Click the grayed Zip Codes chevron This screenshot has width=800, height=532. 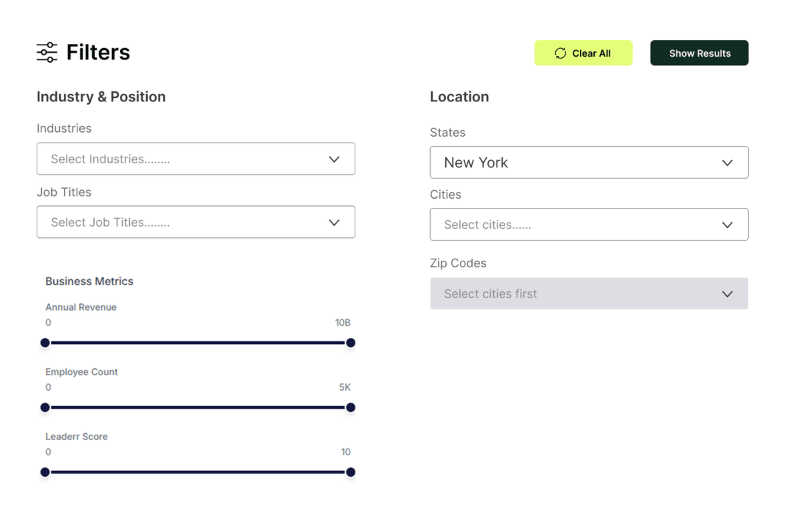[x=727, y=293]
